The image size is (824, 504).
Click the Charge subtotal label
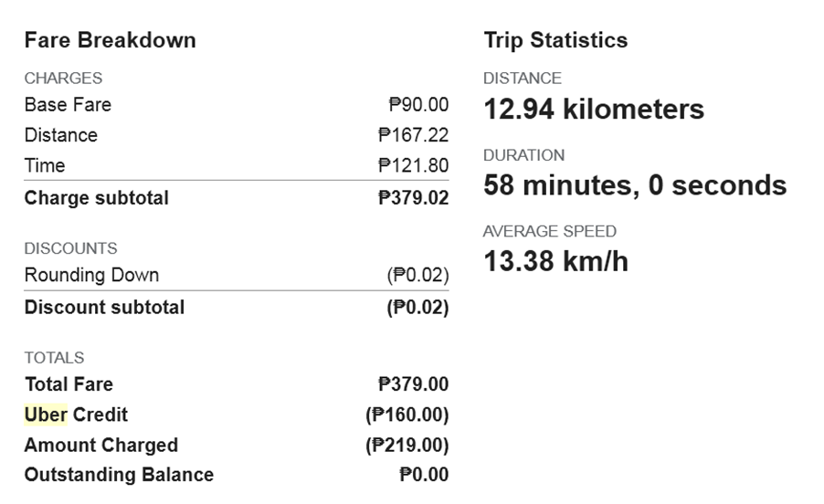[x=97, y=198]
